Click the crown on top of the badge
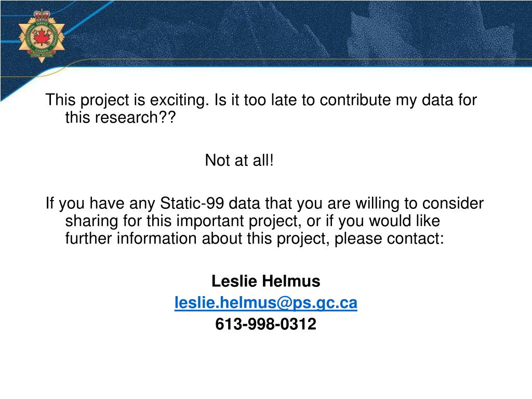 pos(42,15)
